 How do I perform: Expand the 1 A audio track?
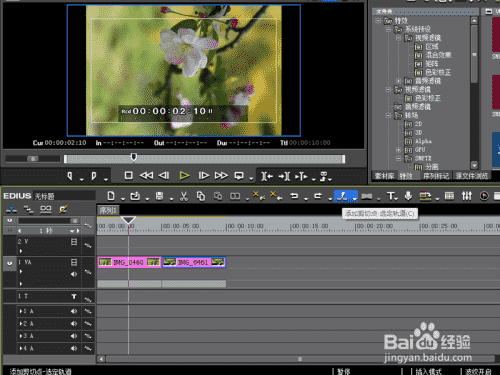click(21, 311)
